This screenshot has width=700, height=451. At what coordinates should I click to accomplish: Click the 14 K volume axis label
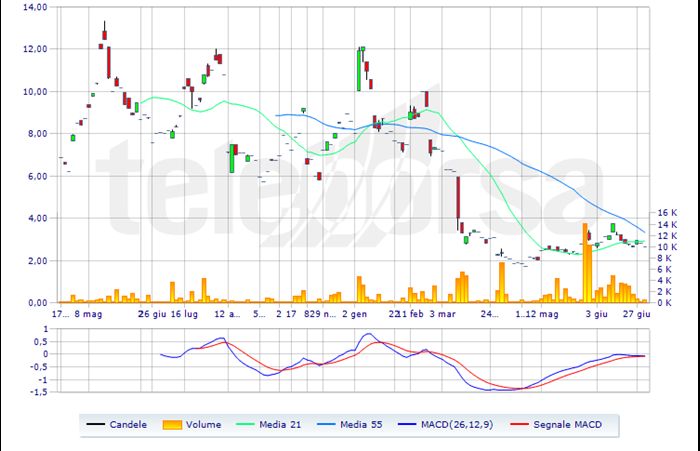(x=667, y=225)
